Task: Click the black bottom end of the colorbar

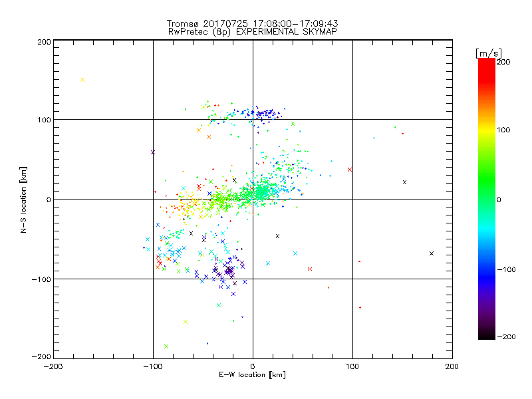Action: pos(487,336)
